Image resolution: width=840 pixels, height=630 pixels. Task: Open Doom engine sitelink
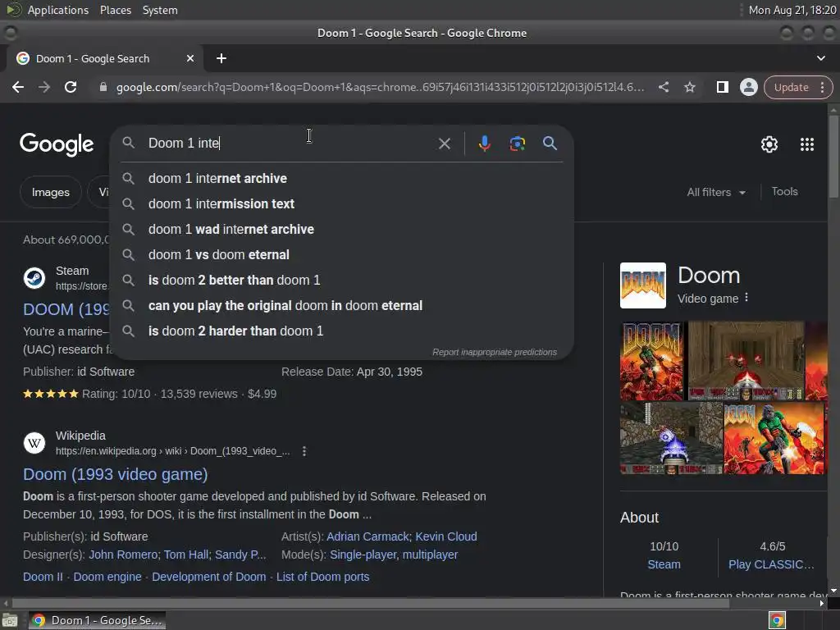[x=107, y=577]
